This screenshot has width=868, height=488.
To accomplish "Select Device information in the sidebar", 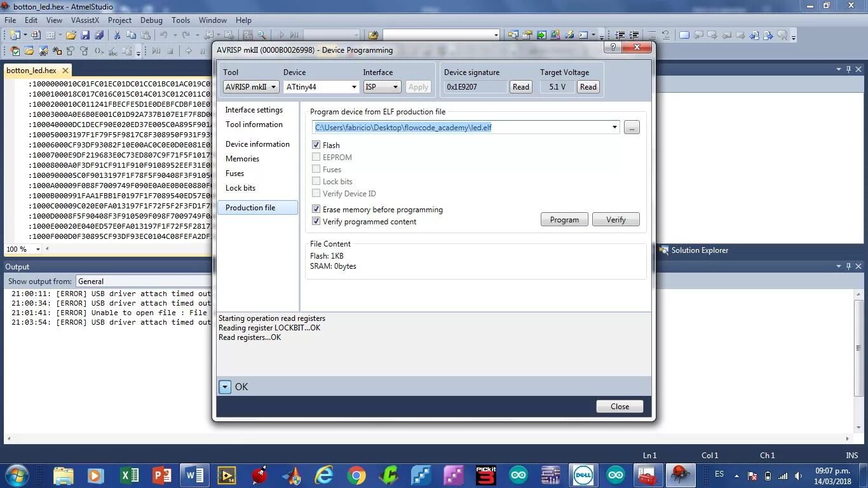I will (257, 144).
